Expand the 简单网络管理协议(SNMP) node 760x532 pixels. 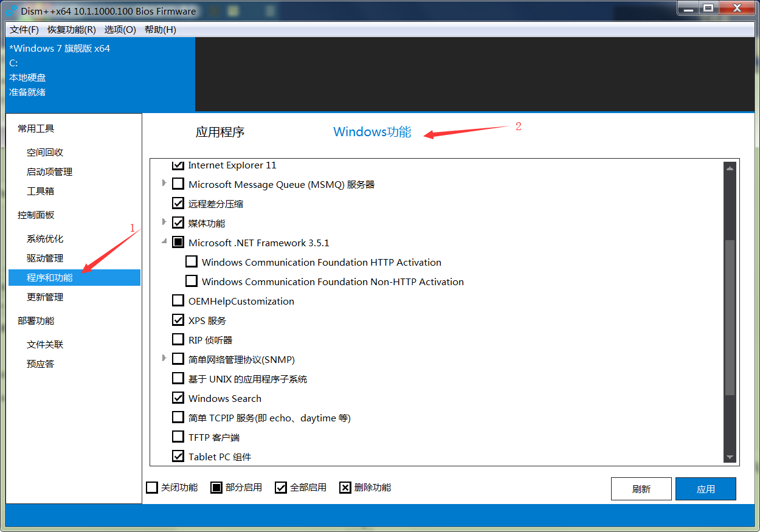click(x=164, y=358)
